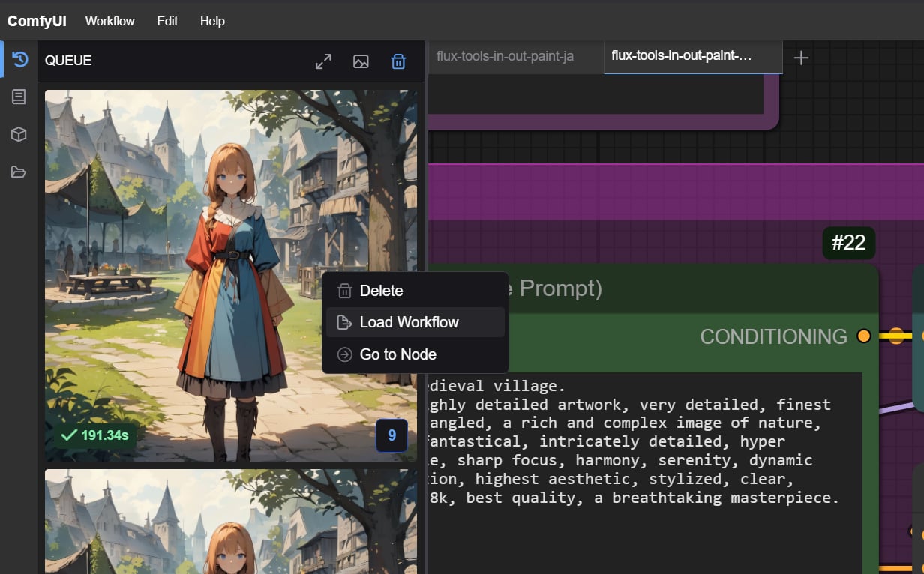Click into the prompt text area
This screenshot has width=924, height=574.
(x=645, y=472)
